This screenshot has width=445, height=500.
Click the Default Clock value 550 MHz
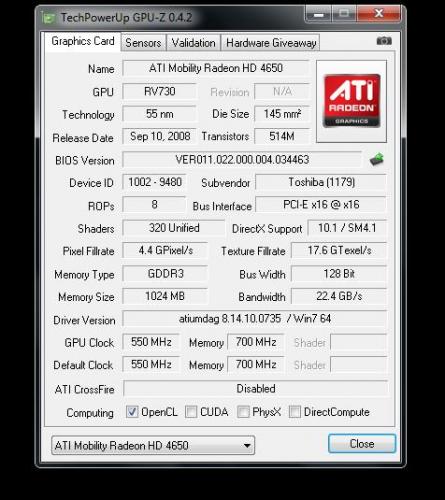coord(151,364)
